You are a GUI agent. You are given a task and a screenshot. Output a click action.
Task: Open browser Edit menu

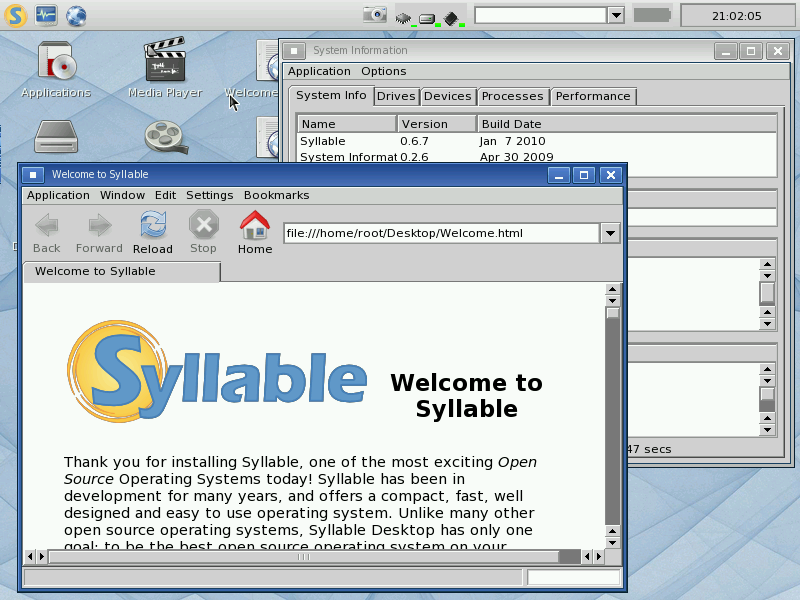click(166, 195)
